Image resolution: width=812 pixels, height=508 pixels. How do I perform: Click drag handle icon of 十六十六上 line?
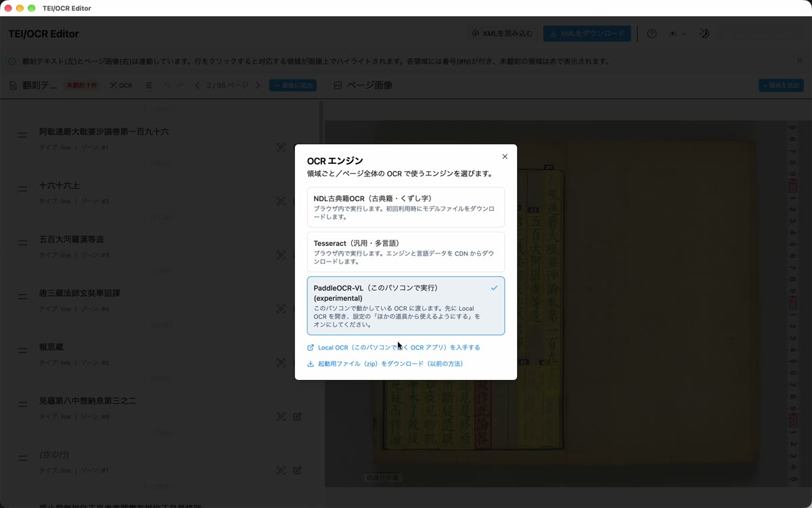22,190
